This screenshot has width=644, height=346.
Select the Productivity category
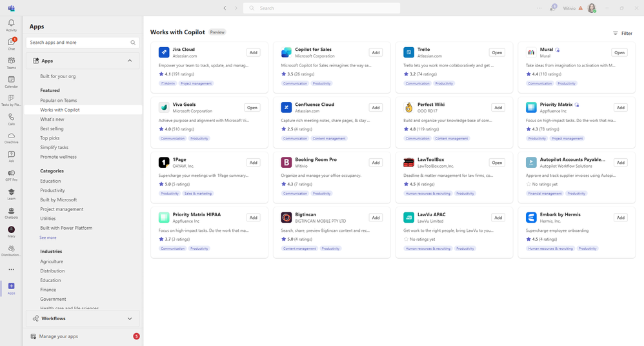pos(52,190)
